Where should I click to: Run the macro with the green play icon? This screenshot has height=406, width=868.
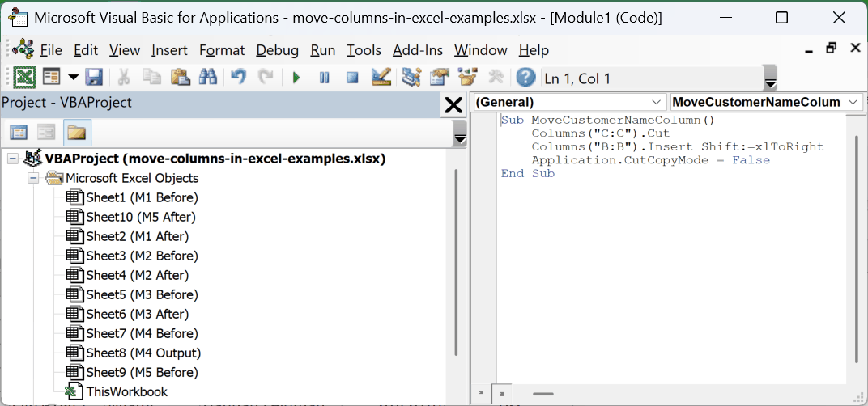click(296, 78)
